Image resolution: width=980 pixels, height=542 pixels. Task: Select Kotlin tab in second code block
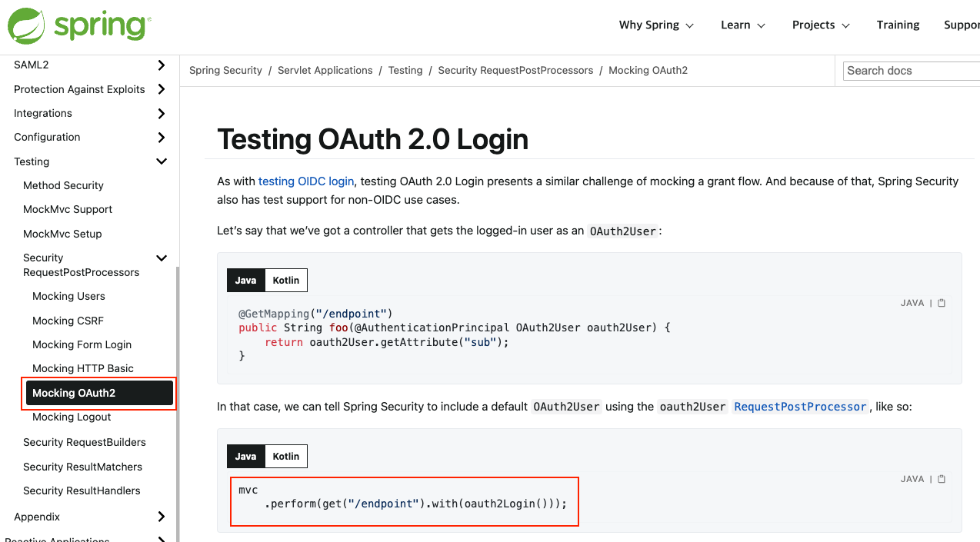(x=286, y=456)
